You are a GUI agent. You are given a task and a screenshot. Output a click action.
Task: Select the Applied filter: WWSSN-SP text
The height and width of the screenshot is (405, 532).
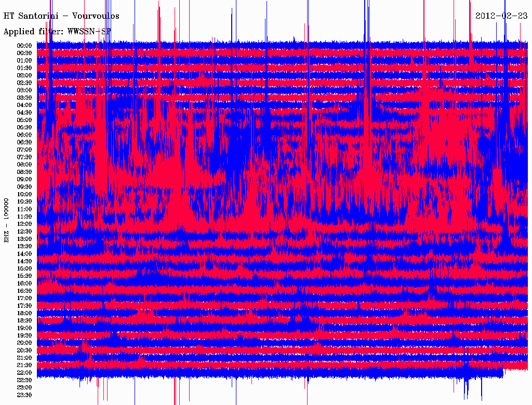point(57,32)
